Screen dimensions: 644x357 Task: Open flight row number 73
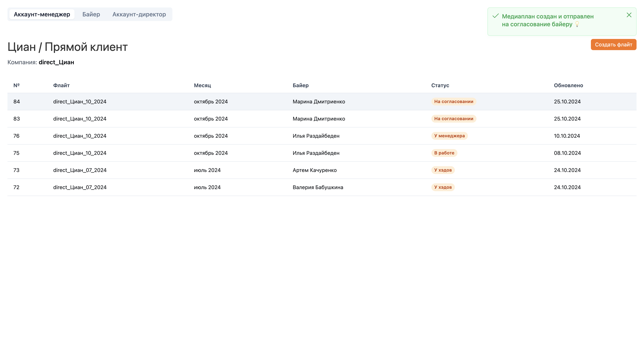tap(322, 170)
